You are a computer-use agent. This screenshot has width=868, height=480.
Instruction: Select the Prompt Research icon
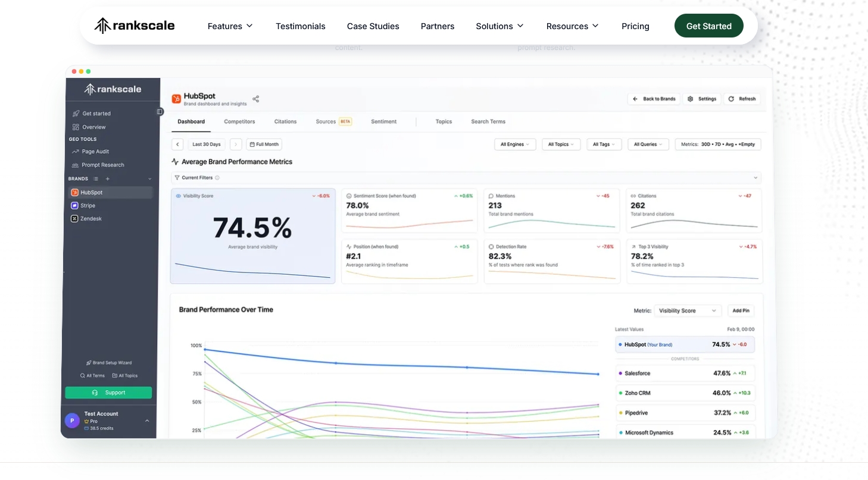click(76, 165)
